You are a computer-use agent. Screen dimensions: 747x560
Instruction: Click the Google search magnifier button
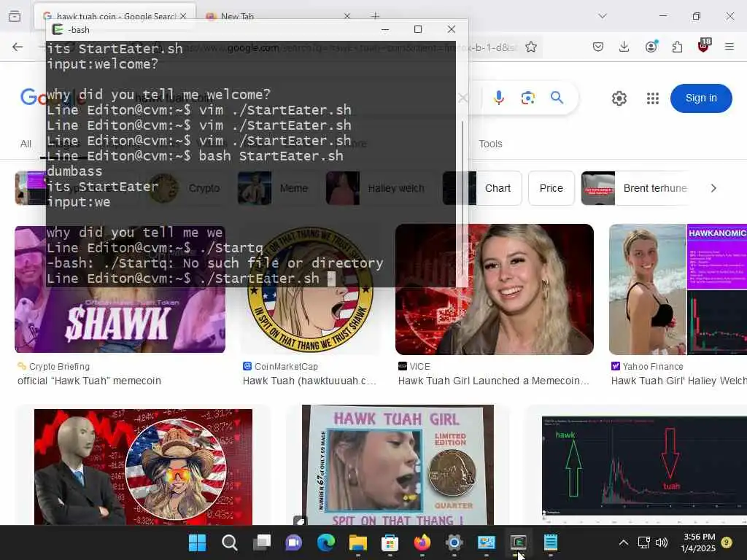557,98
